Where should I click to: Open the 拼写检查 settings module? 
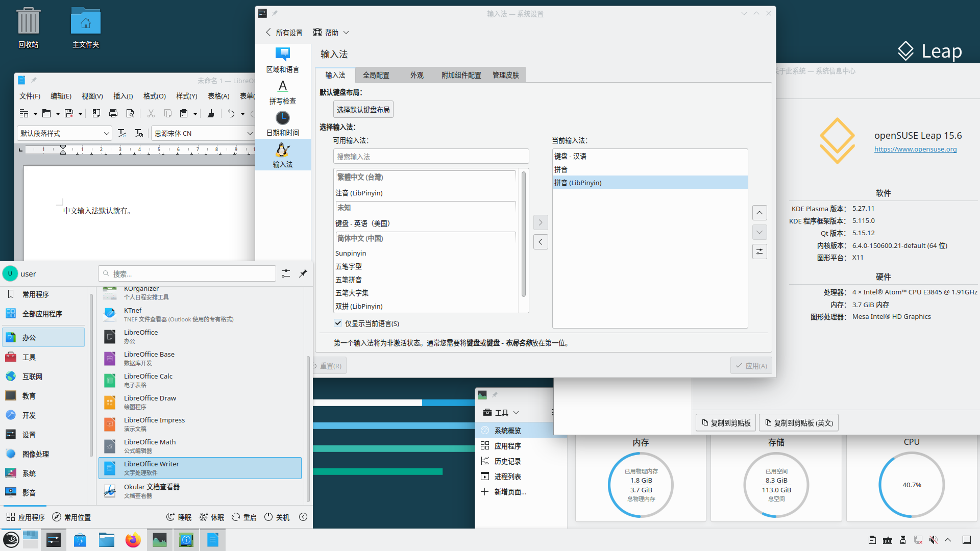[283, 92]
